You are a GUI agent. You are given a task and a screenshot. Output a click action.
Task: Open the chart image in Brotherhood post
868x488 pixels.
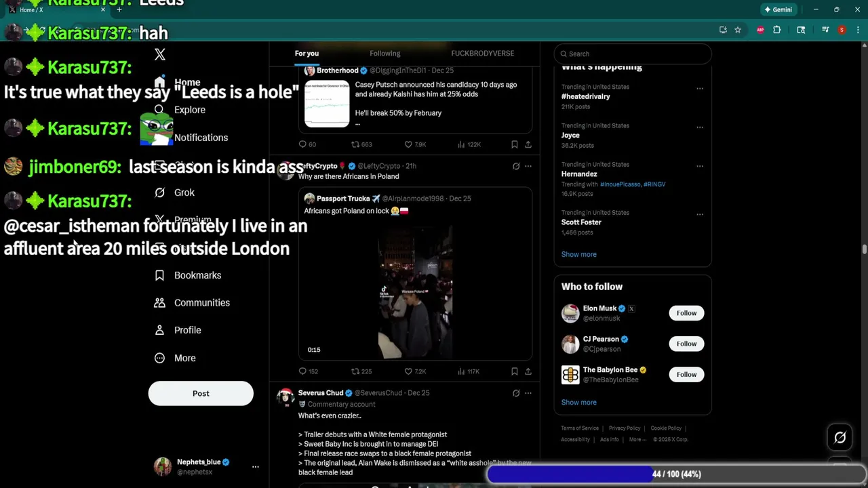coord(327,104)
